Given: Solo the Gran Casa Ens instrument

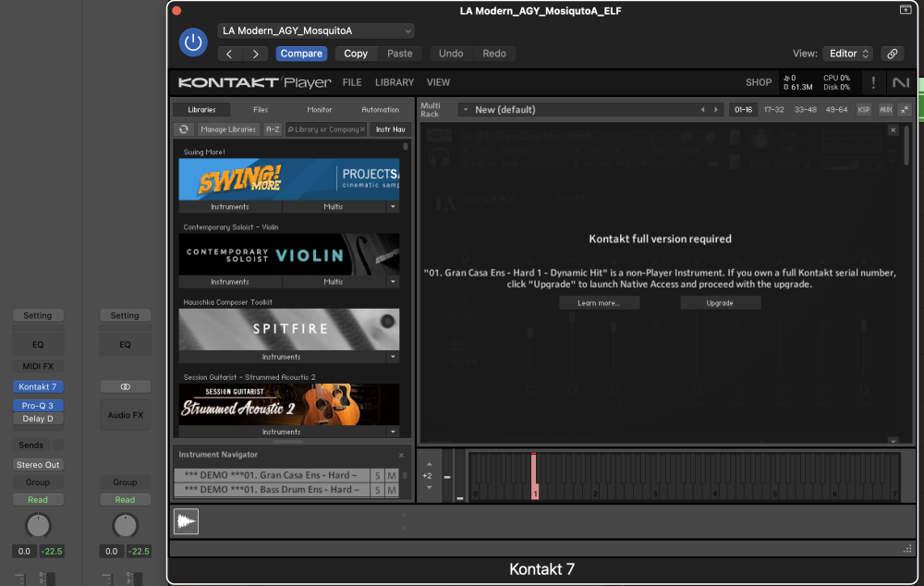Looking at the screenshot, I should coord(378,475).
